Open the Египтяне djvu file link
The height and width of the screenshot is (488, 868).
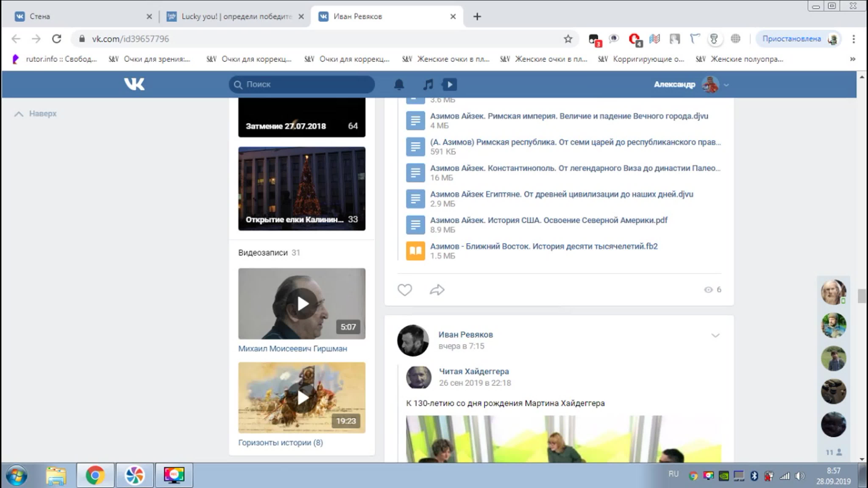(561, 194)
